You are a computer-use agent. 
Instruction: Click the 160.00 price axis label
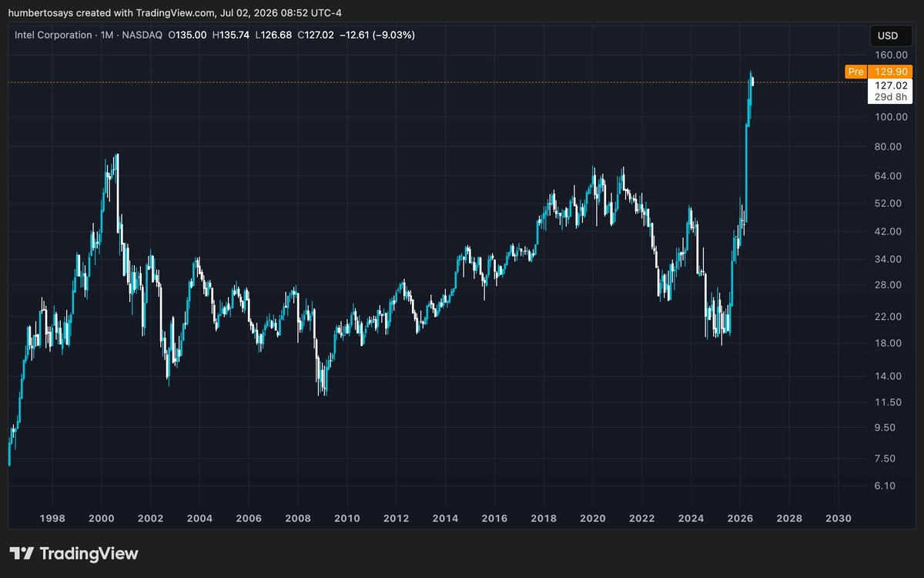pyautogui.click(x=890, y=55)
